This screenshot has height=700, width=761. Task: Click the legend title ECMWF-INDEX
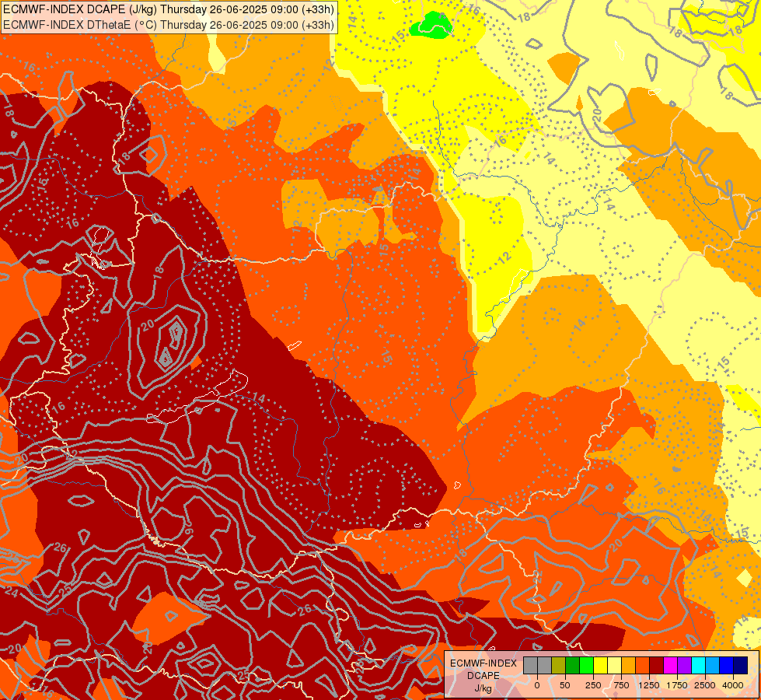click(483, 663)
